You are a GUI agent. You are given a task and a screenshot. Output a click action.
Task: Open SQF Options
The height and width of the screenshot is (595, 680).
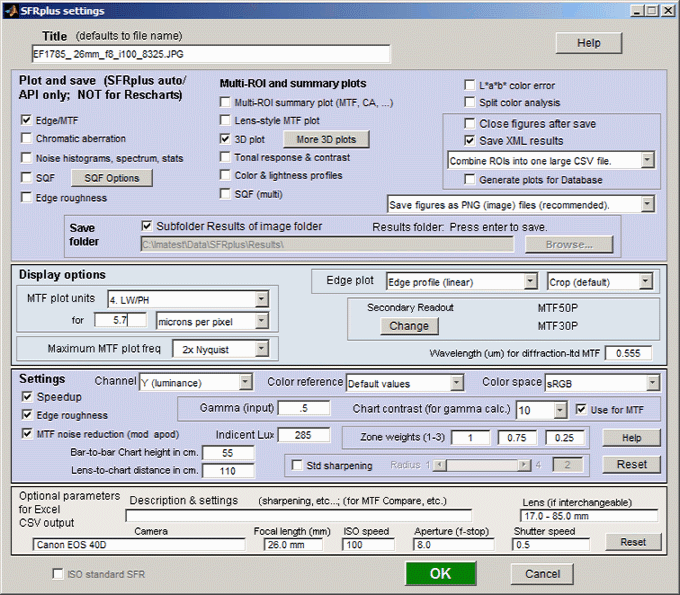point(112,178)
